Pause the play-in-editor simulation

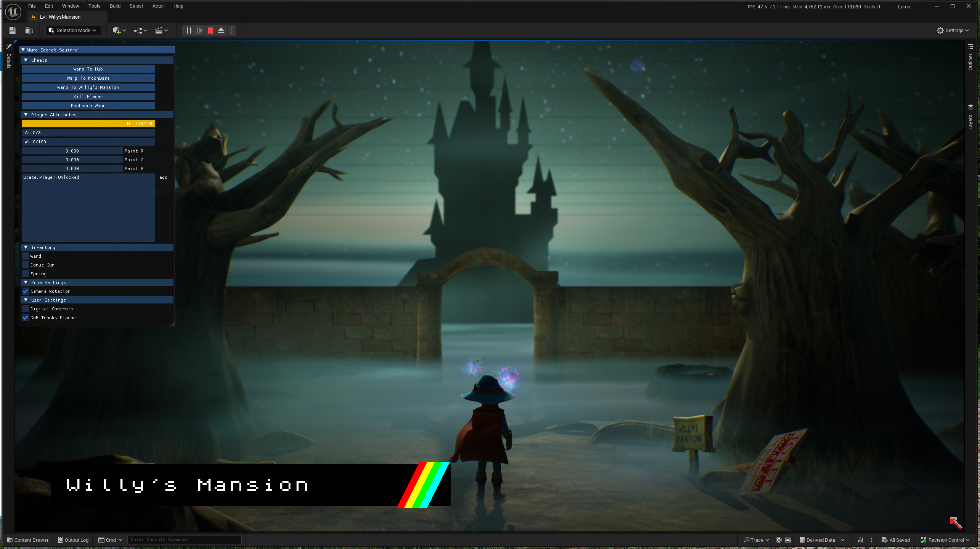pyautogui.click(x=189, y=30)
